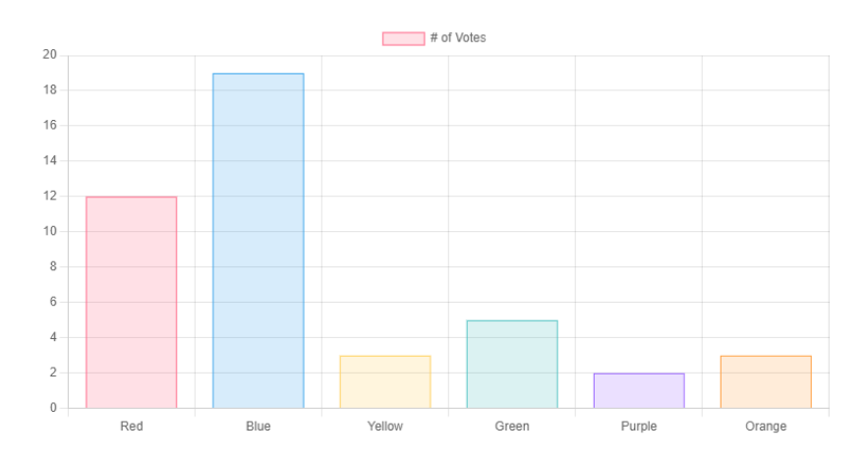Select the Orange bar
The image size is (868, 460).
(x=766, y=381)
